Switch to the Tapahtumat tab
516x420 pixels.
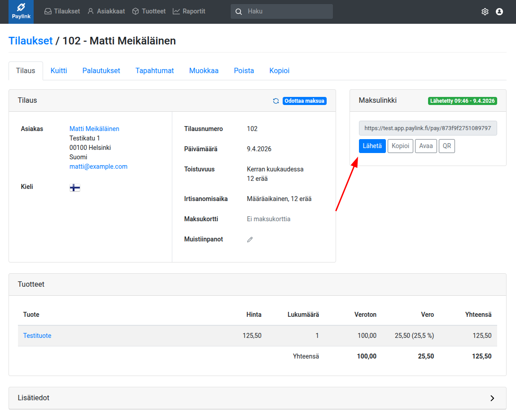tap(155, 70)
